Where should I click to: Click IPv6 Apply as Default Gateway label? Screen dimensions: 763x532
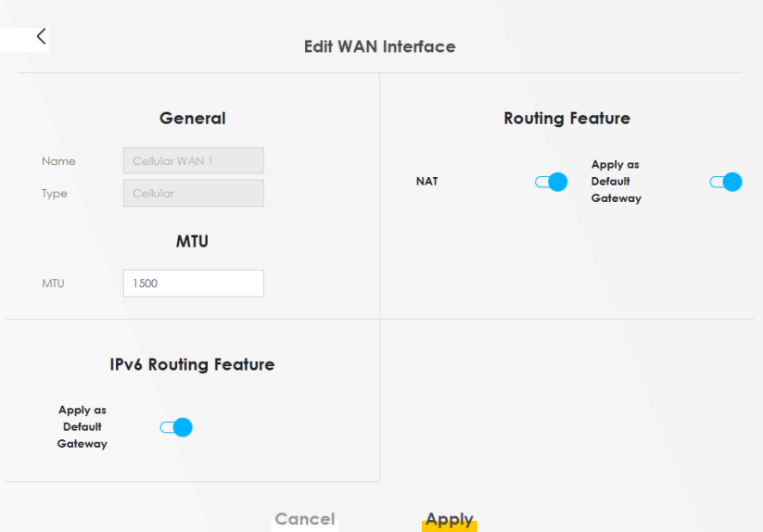coord(83,427)
